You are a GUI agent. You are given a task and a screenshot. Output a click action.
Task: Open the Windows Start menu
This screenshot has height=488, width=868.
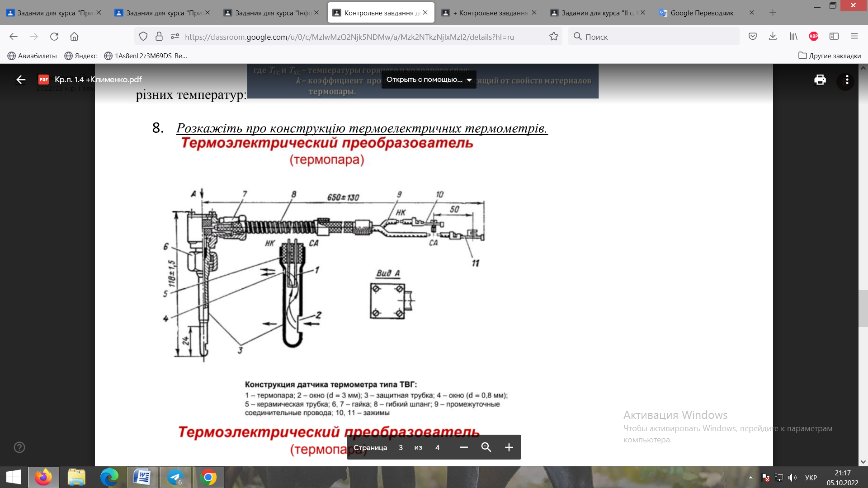[x=14, y=477]
